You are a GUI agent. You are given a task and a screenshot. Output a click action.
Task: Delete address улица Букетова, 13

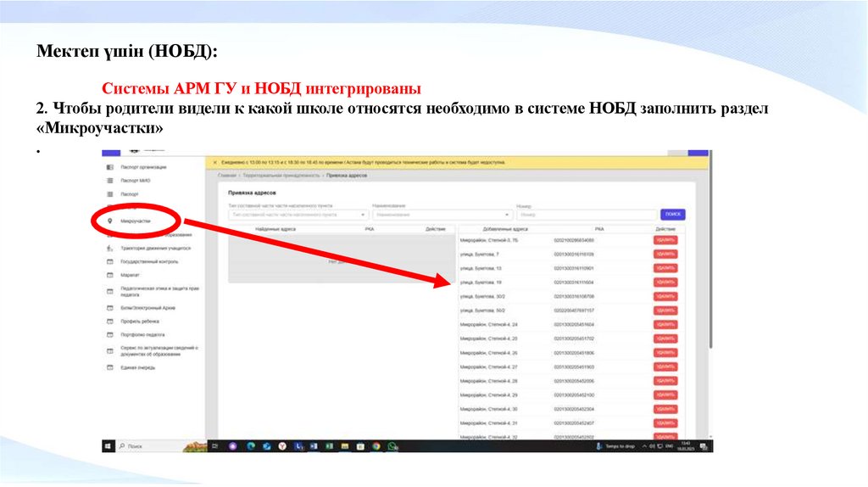point(665,268)
